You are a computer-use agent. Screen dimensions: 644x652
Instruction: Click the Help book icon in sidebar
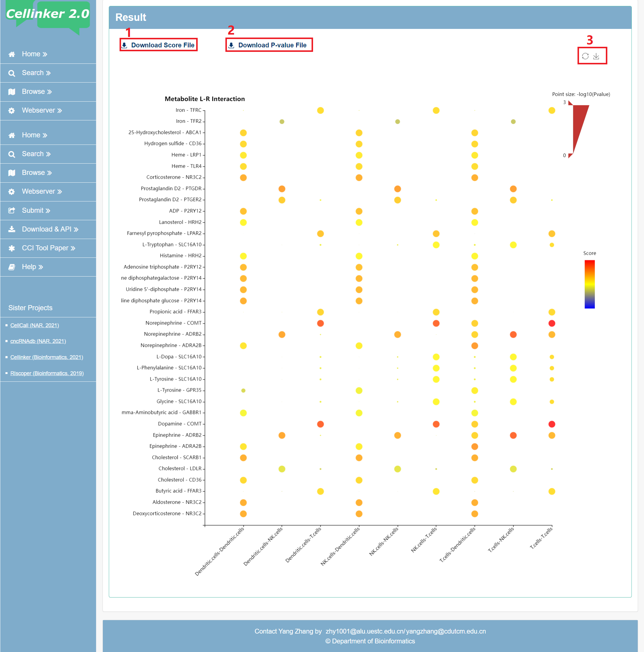pyautogui.click(x=12, y=267)
